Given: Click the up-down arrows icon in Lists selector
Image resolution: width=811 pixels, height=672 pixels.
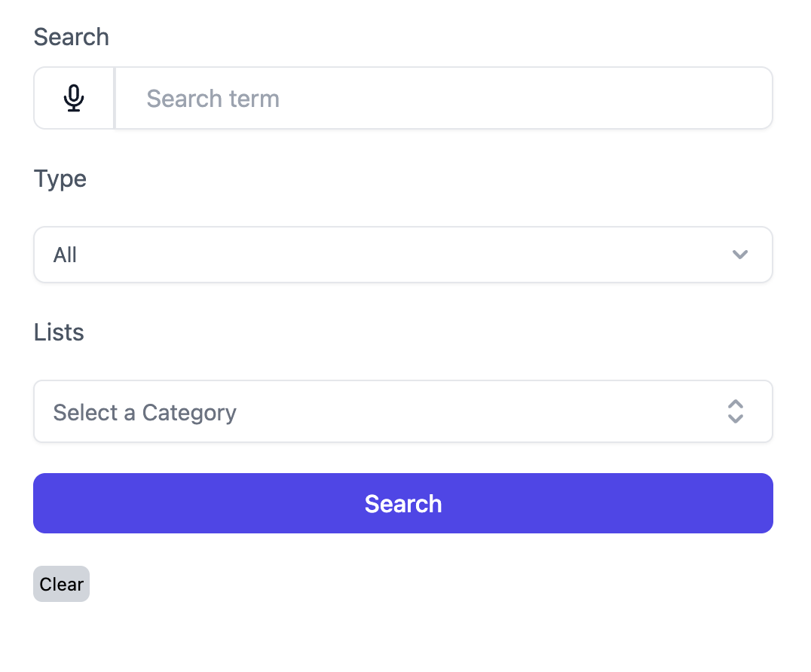Looking at the screenshot, I should pos(736,411).
